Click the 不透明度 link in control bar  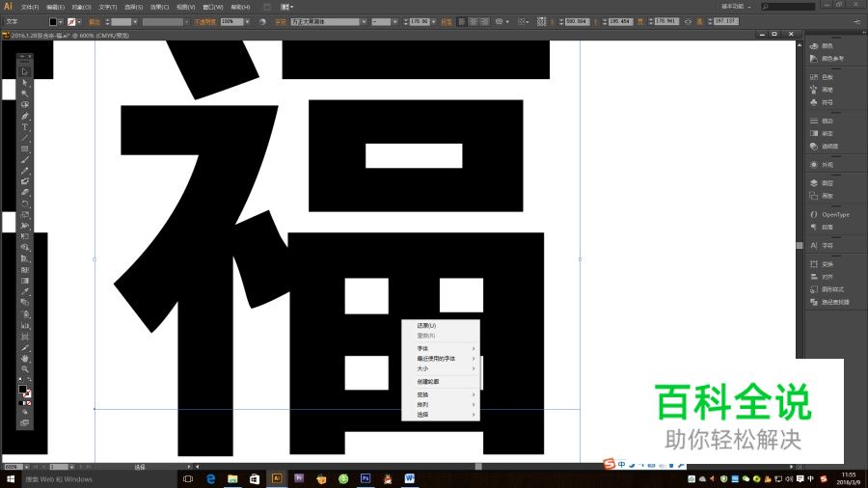pyautogui.click(x=204, y=22)
